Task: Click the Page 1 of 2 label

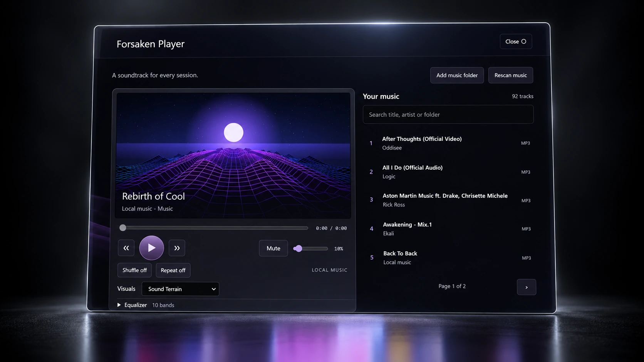Action: [x=452, y=286]
